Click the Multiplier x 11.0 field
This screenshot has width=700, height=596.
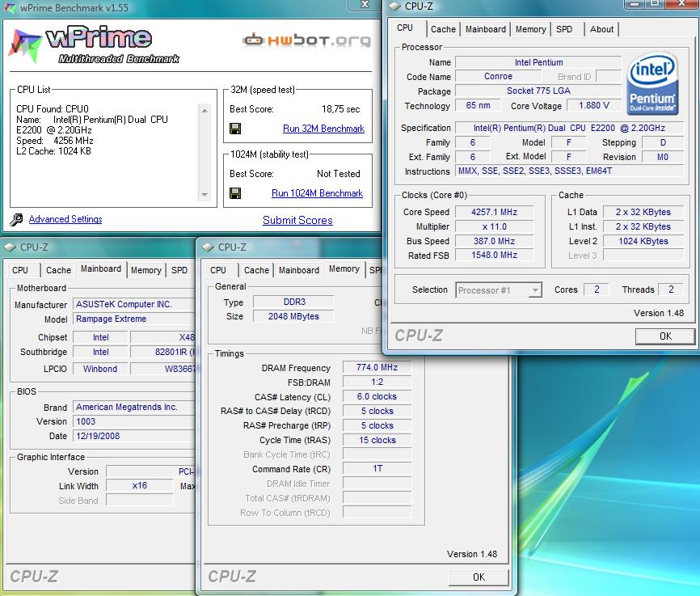[494, 226]
